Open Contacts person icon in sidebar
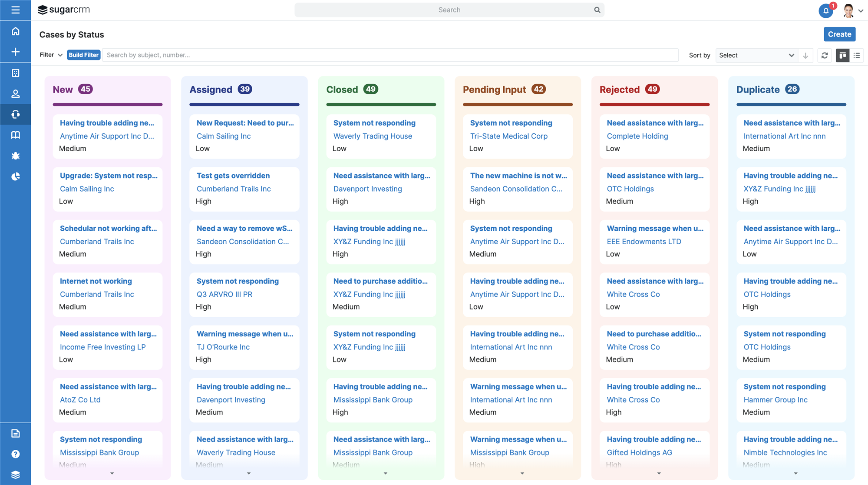 [x=15, y=93]
